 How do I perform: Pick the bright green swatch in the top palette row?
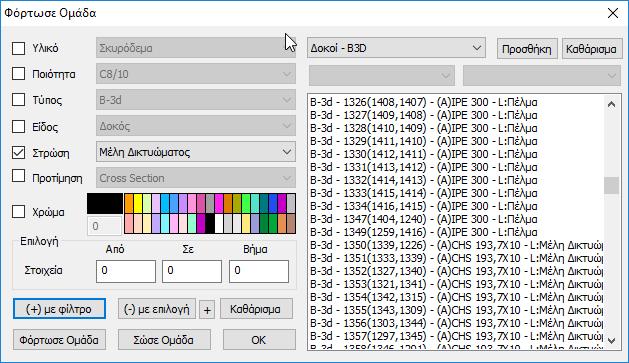click(x=246, y=203)
